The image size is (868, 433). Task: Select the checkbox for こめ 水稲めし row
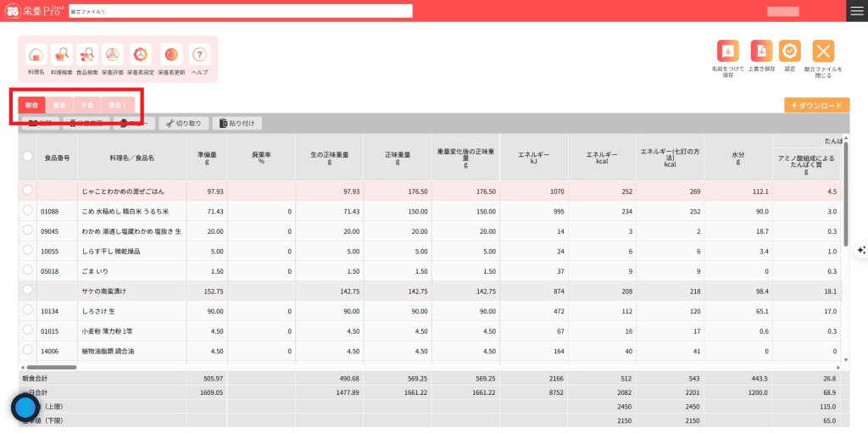[28, 210]
